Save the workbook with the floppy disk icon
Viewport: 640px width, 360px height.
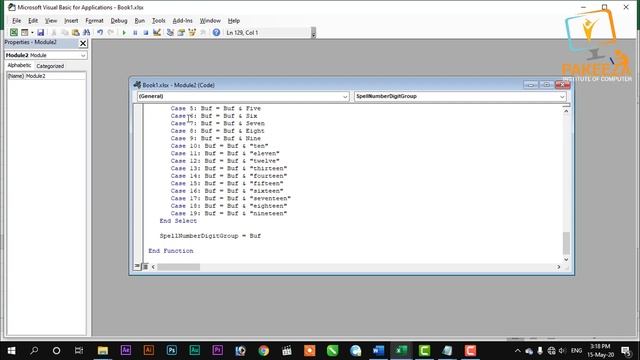click(x=40, y=32)
